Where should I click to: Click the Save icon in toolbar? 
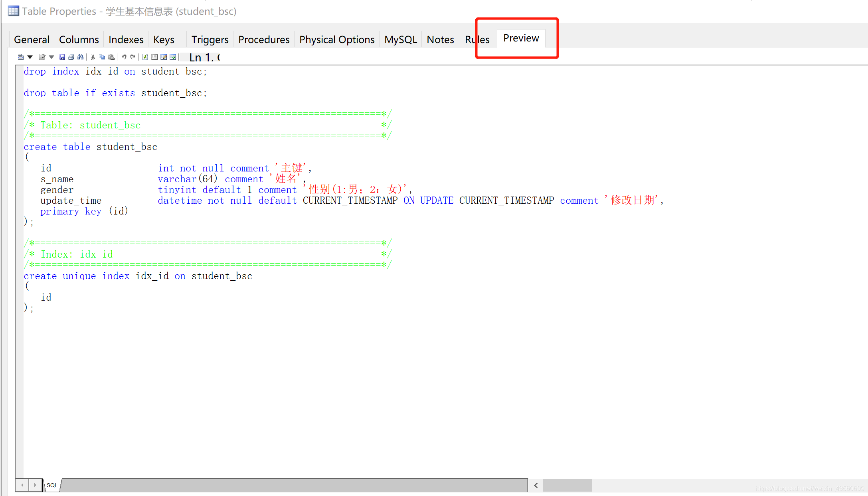[x=62, y=57]
